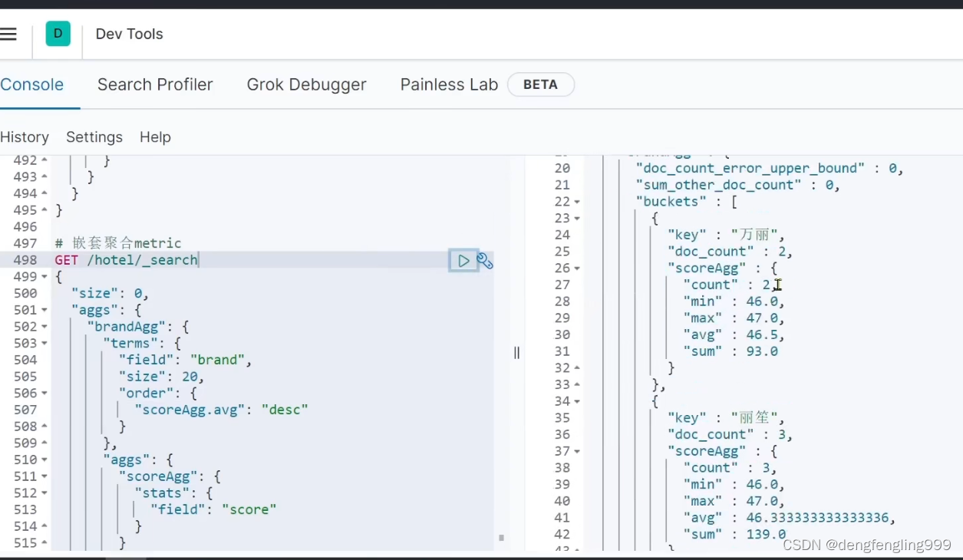This screenshot has height=560, width=963.
Task: Click the History link
Action: (x=25, y=137)
